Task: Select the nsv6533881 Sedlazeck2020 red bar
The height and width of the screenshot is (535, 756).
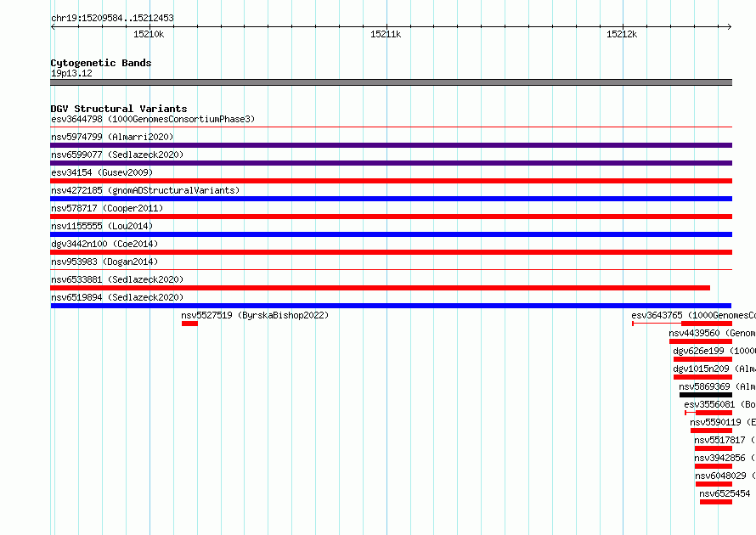Action: pyautogui.click(x=380, y=288)
